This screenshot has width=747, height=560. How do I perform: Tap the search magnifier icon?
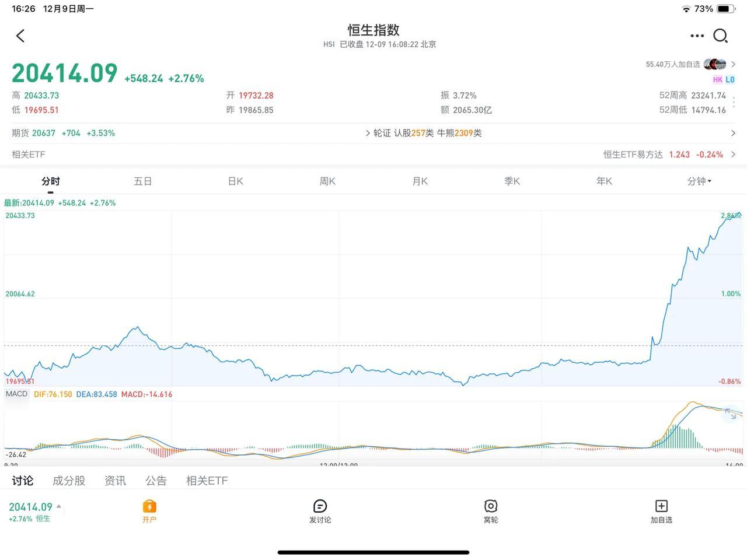(x=721, y=36)
